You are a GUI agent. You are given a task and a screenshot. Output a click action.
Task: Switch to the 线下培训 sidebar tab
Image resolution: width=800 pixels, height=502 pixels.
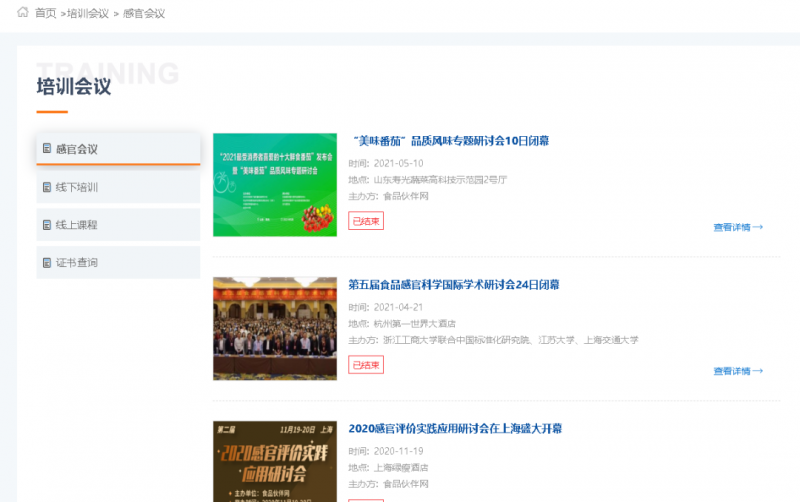click(x=118, y=187)
